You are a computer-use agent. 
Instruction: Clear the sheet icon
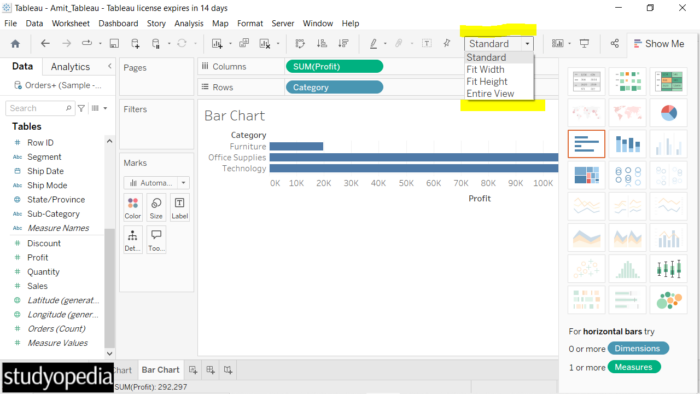(x=265, y=43)
